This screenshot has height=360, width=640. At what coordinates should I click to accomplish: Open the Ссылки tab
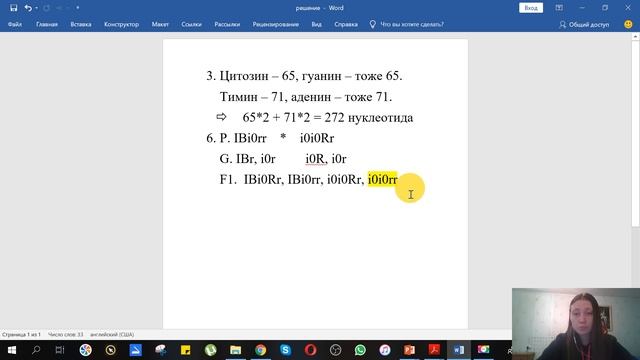[191, 24]
